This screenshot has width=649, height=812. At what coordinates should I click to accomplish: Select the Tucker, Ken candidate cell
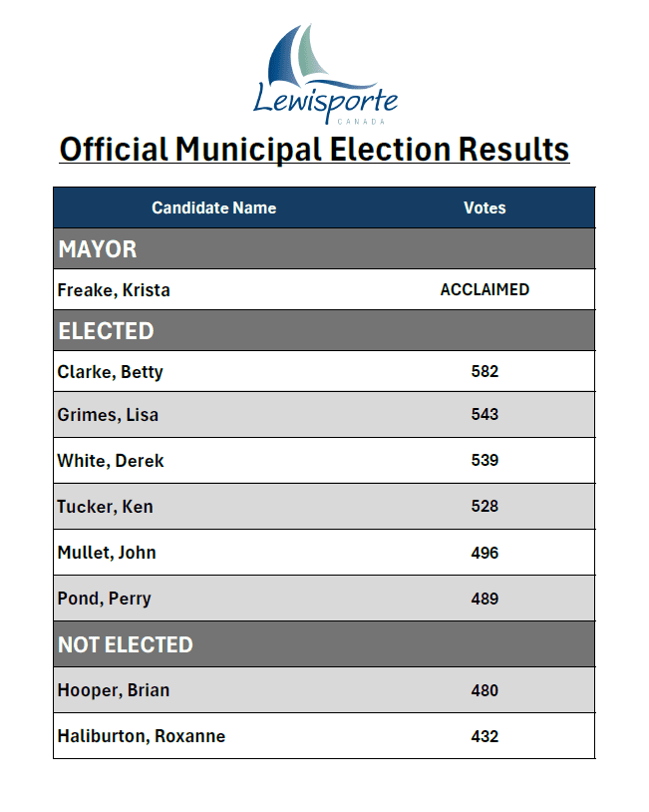click(105, 507)
